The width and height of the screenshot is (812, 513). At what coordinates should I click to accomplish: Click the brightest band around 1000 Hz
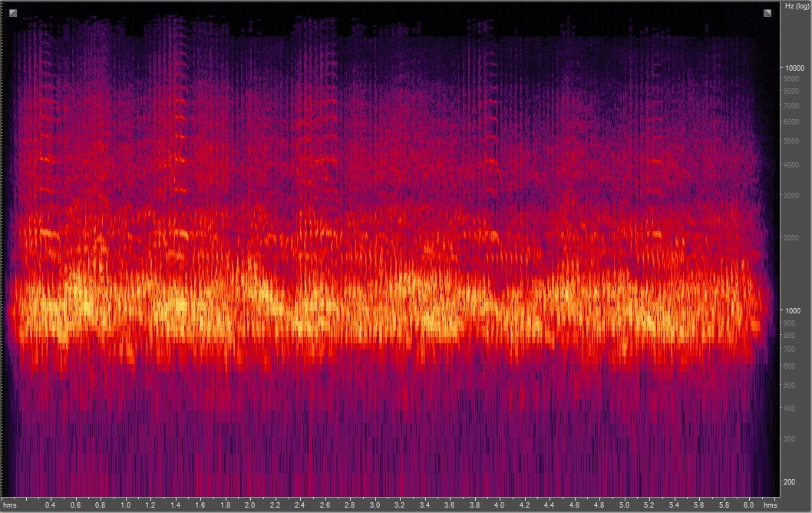(384, 307)
